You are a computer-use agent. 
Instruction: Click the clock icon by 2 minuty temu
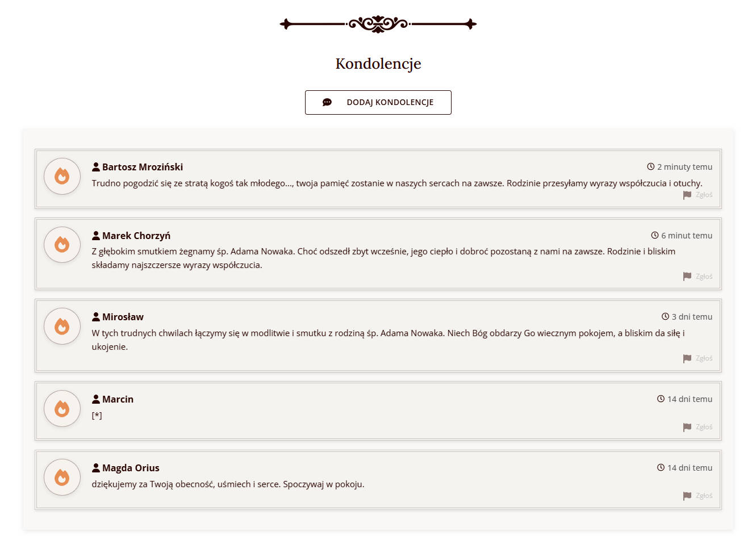[x=651, y=167]
